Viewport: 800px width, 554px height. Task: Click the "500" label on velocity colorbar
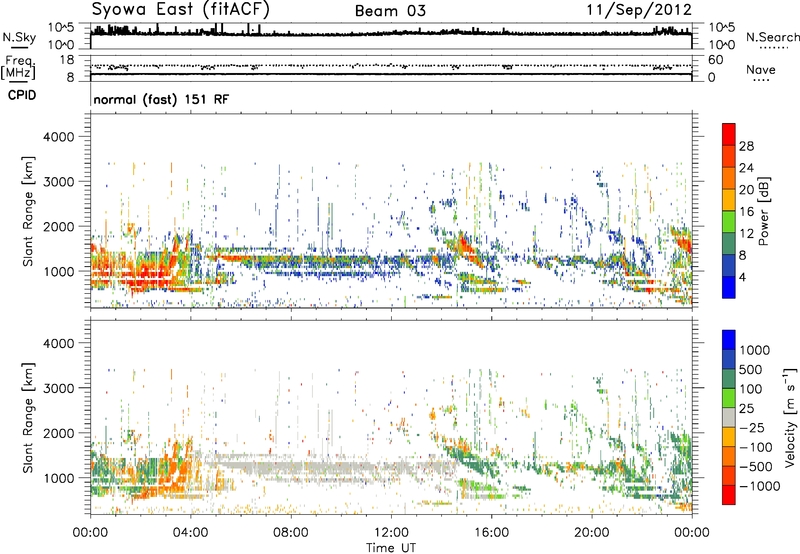(x=751, y=370)
